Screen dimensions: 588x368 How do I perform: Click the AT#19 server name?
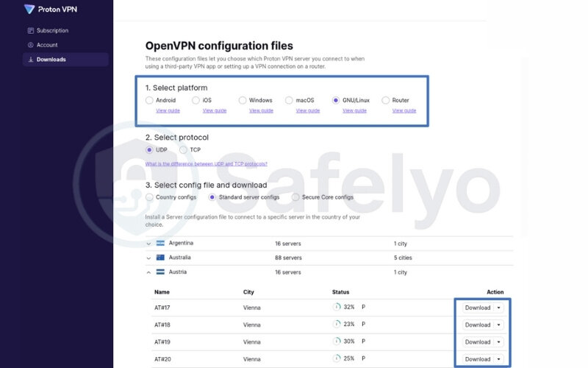tap(162, 342)
